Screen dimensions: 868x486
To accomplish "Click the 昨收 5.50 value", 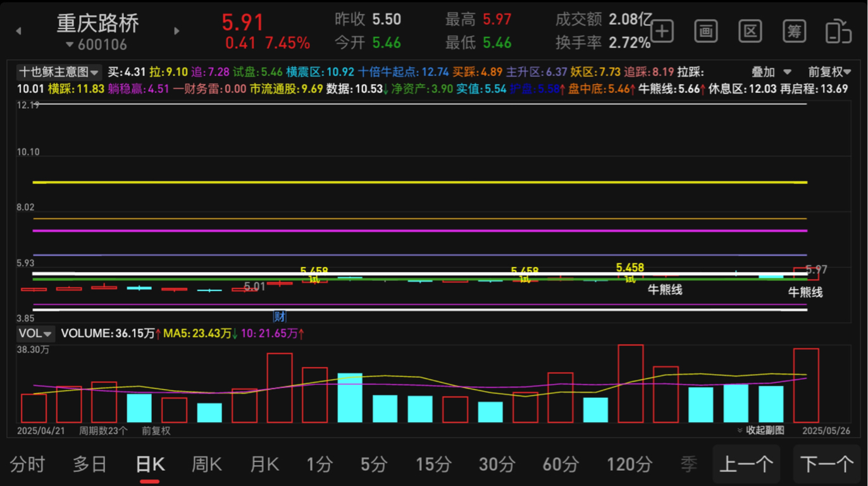I will [x=387, y=20].
